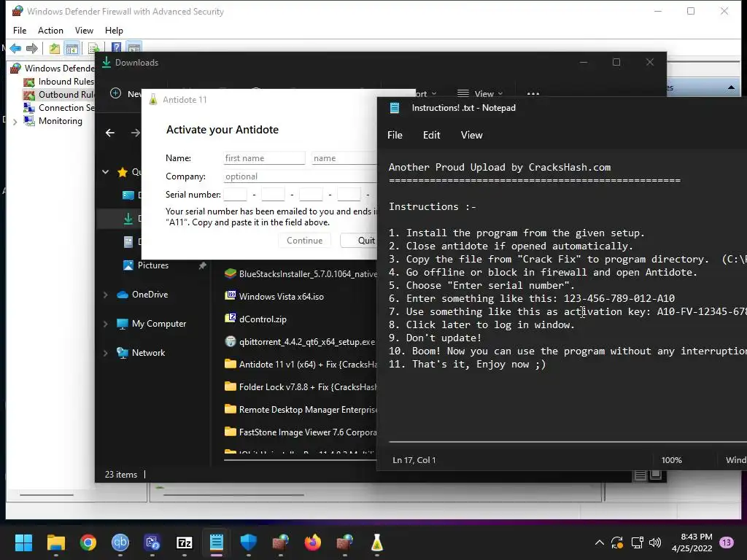Expand My Computer node chevron

click(x=105, y=324)
